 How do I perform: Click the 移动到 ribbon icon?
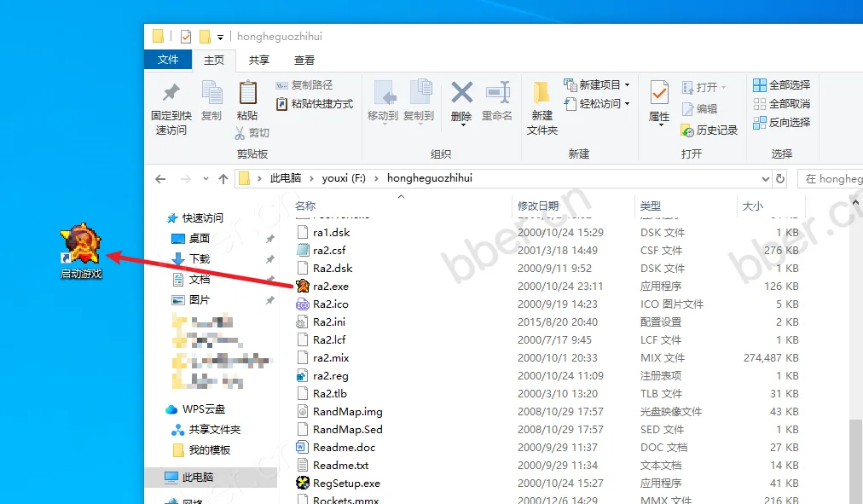[x=384, y=92]
